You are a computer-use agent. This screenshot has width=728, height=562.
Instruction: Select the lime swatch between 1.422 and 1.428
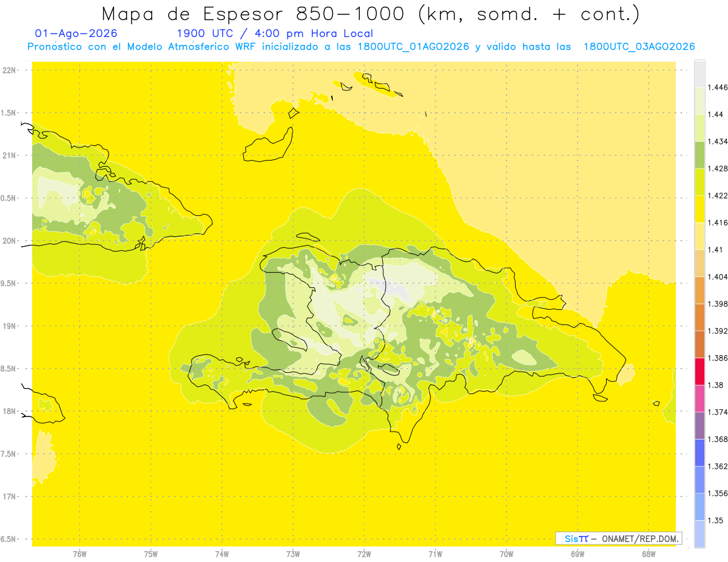[x=699, y=182]
